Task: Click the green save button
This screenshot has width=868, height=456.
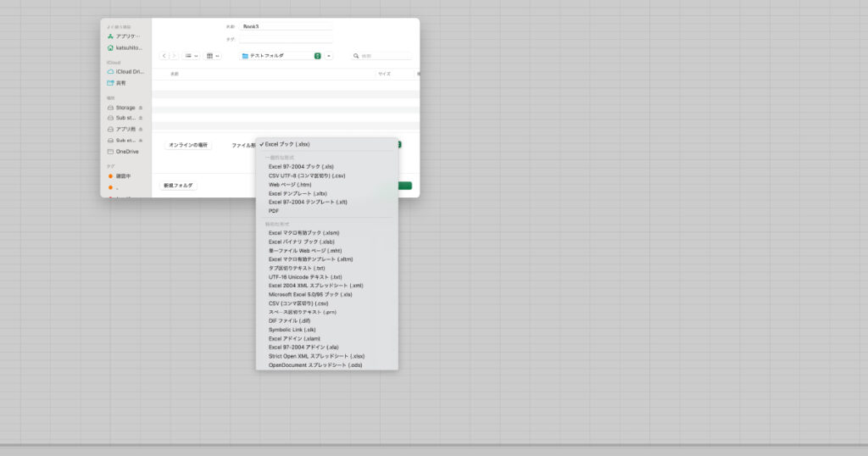Action: pos(404,186)
